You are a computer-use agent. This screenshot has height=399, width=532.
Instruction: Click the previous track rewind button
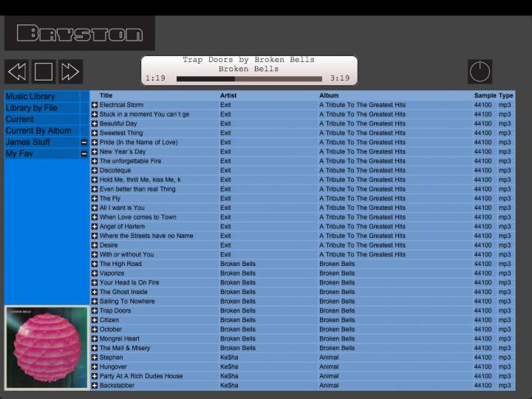16,72
